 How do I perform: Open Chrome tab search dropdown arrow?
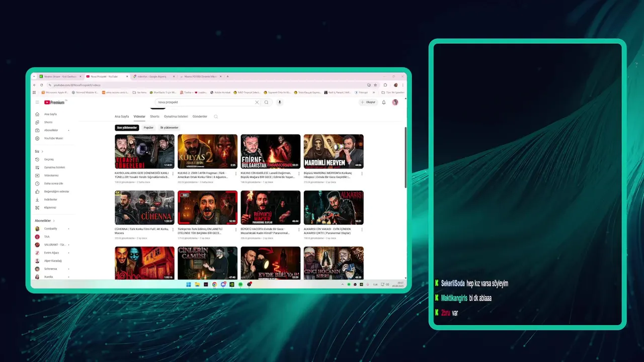pyautogui.click(x=34, y=76)
